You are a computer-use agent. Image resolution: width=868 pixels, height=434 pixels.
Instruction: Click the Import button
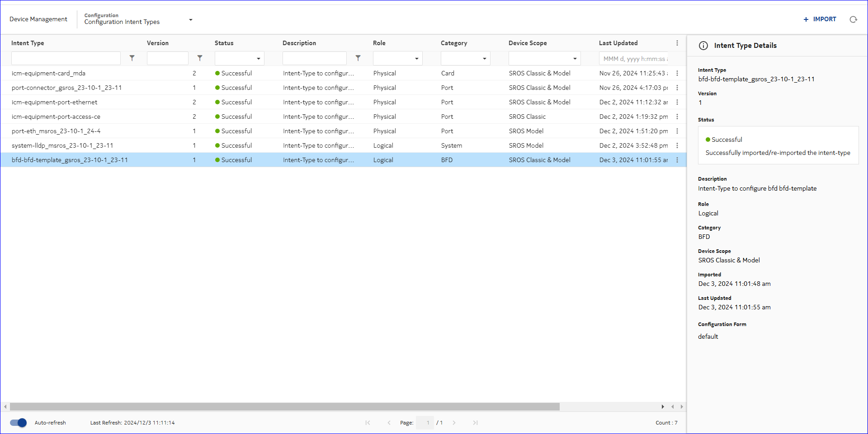[820, 19]
